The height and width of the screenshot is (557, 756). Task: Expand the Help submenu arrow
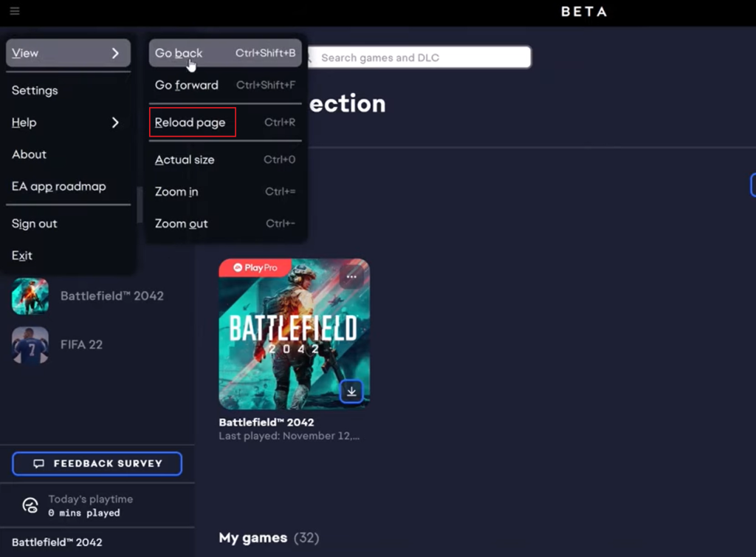coord(115,123)
